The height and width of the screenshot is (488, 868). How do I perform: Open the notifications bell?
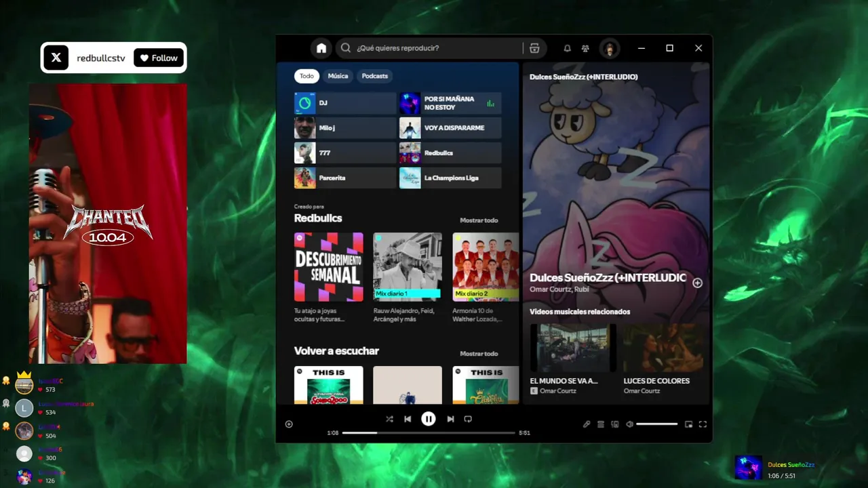click(x=568, y=48)
